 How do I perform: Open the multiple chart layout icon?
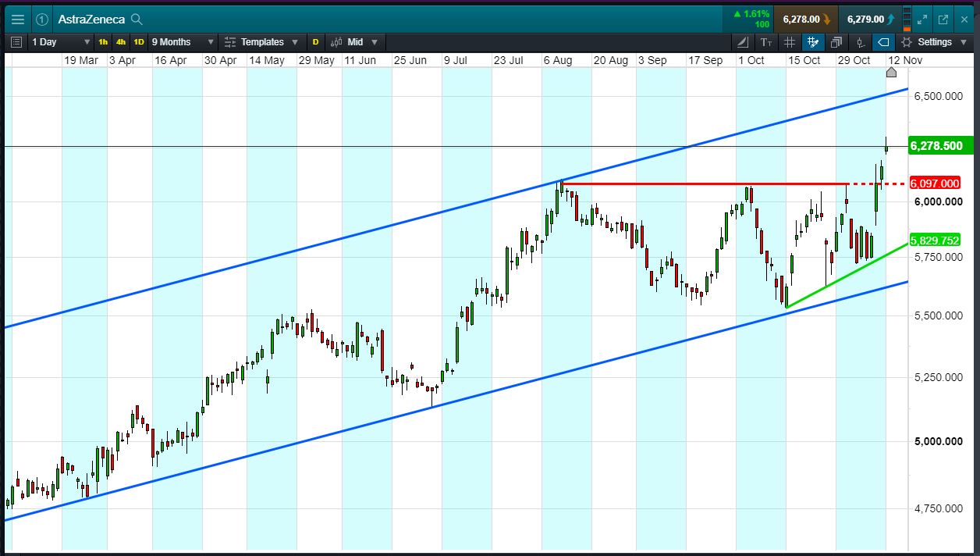click(x=836, y=42)
